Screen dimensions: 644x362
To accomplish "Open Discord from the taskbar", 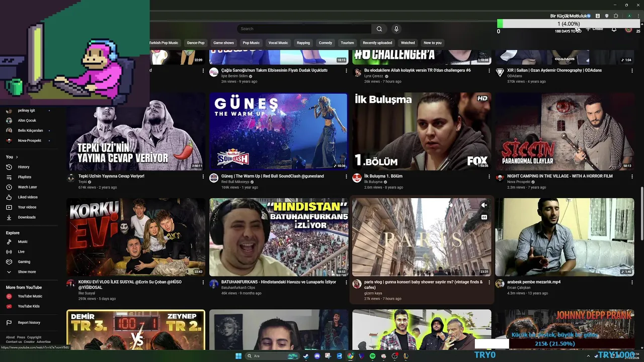I will coord(317,356).
